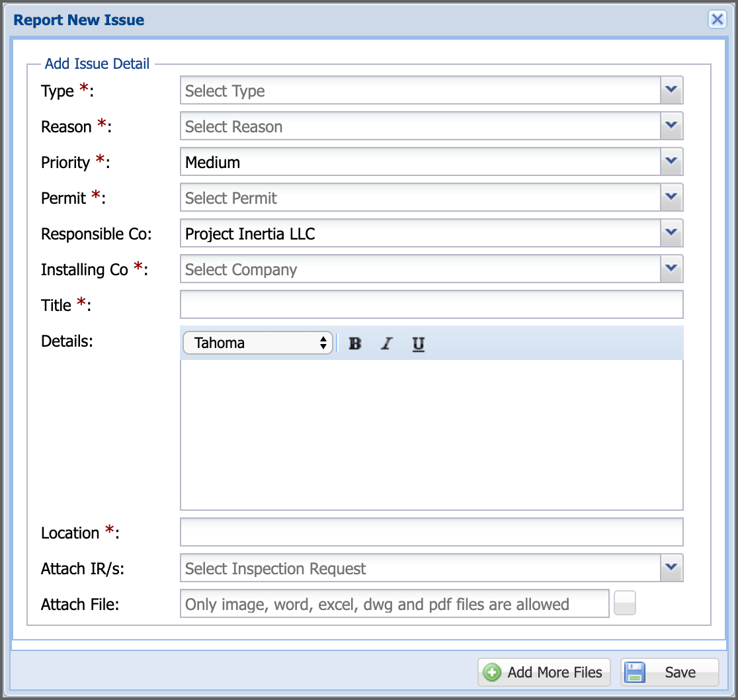
Task: Click into the Location text field
Action: click(432, 532)
